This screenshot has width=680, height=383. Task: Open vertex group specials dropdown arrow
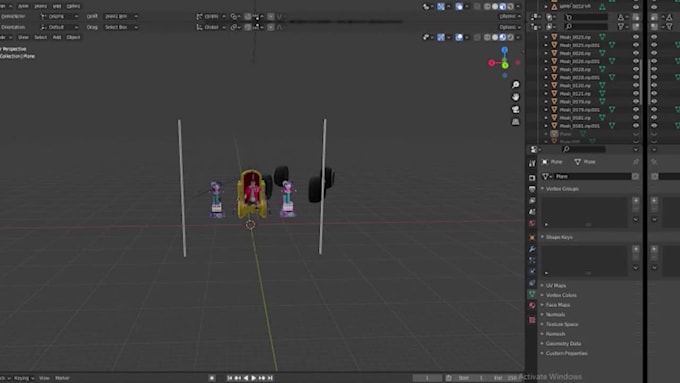pos(636,219)
